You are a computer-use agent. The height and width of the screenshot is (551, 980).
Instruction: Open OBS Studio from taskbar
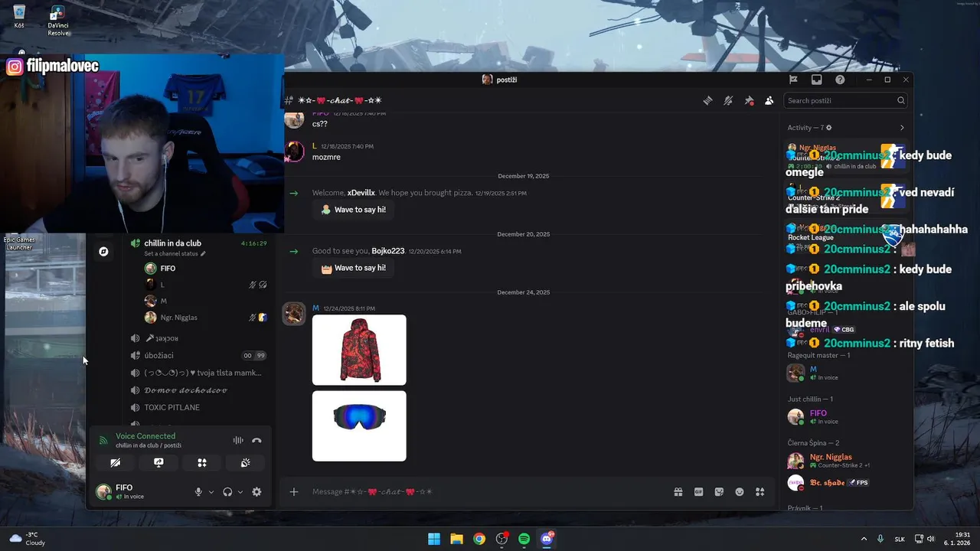point(501,539)
